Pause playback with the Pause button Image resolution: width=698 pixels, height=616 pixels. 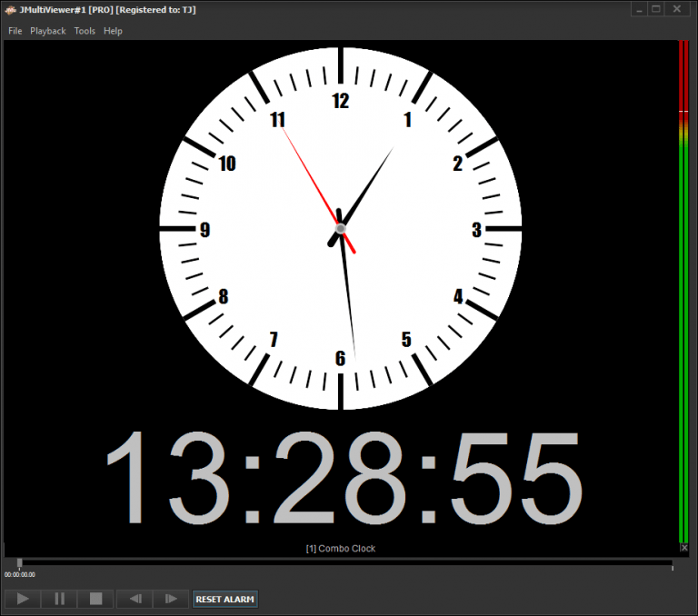59,599
